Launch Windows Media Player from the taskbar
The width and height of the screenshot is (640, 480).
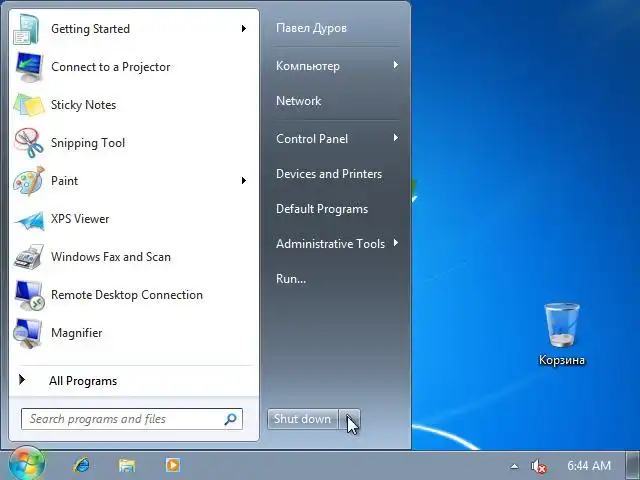click(172, 465)
